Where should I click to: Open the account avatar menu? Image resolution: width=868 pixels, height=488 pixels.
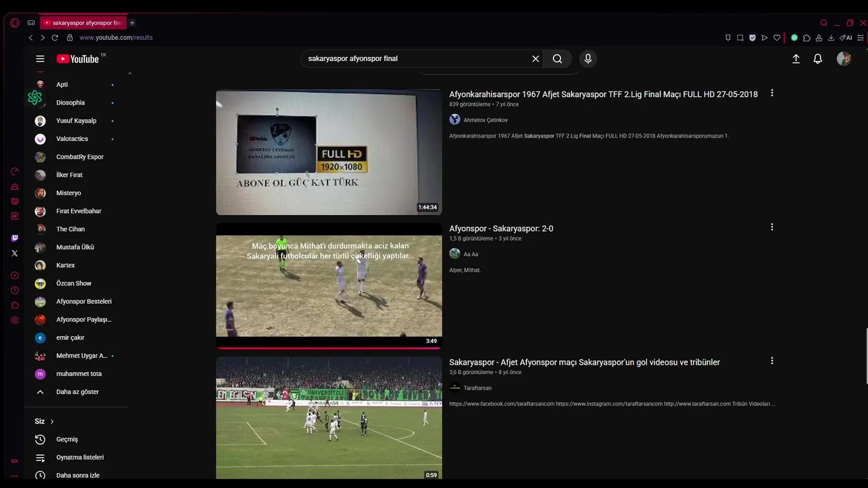(844, 59)
